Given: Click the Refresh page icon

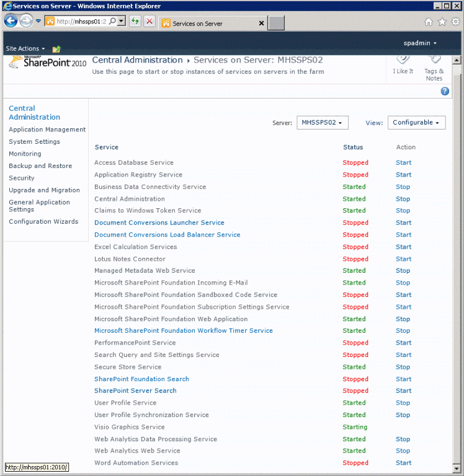Looking at the screenshot, I should [x=135, y=21].
